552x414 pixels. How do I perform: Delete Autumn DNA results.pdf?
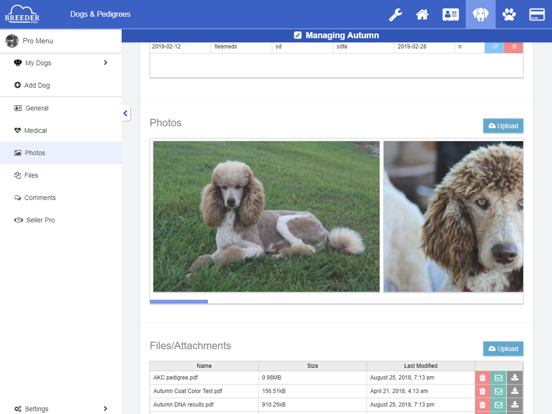[x=483, y=405]
